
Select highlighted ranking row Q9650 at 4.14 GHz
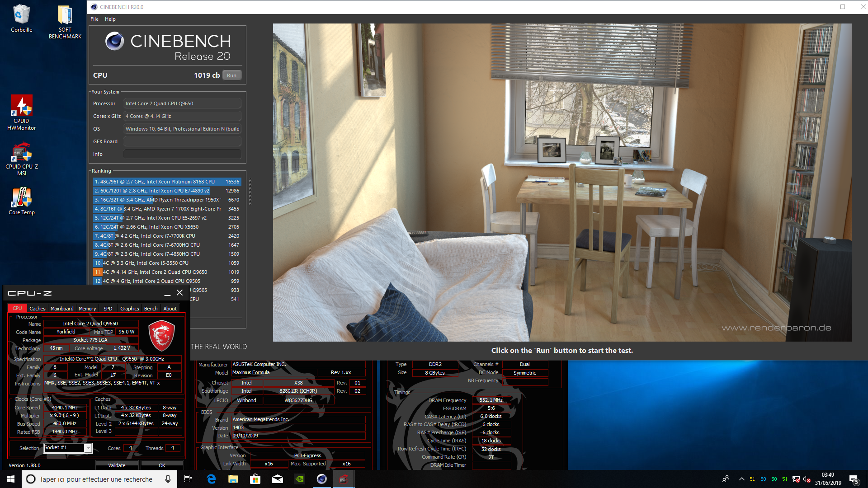[167, 272]
